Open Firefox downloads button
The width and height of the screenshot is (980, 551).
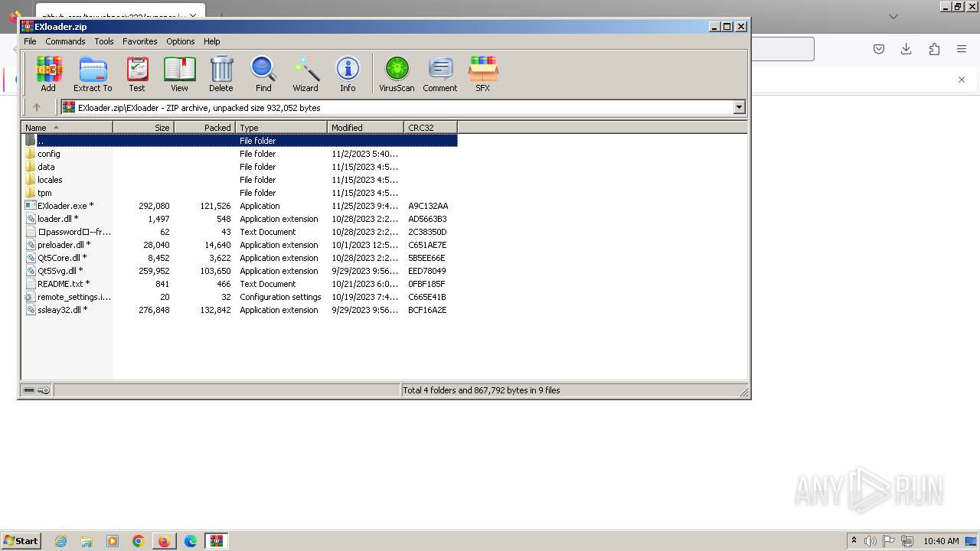906,49
